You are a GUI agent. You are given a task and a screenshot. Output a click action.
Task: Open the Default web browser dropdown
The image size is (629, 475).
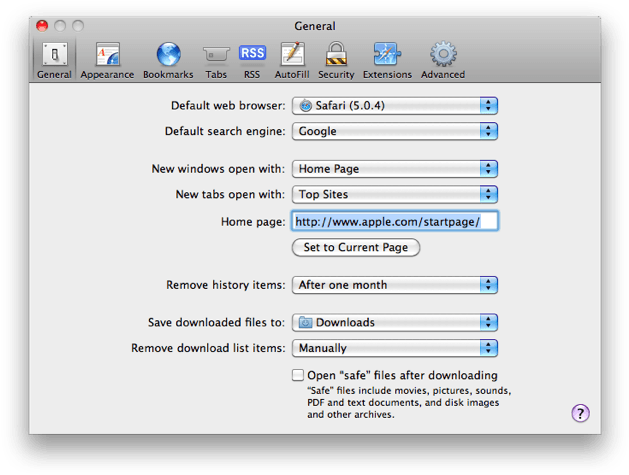(395, 106)
